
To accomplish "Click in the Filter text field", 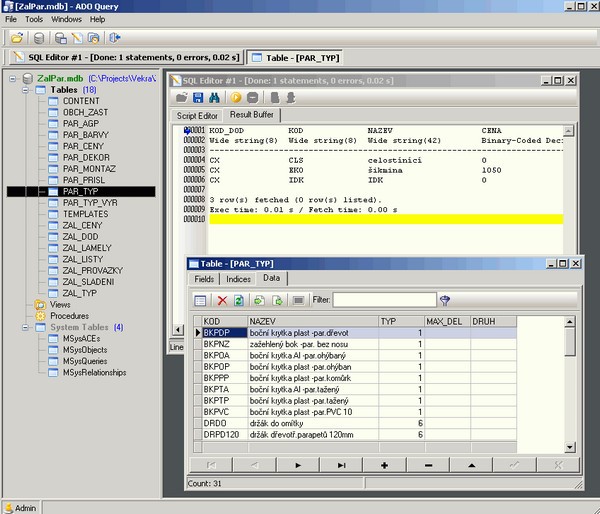I will [x=384, y=300].
